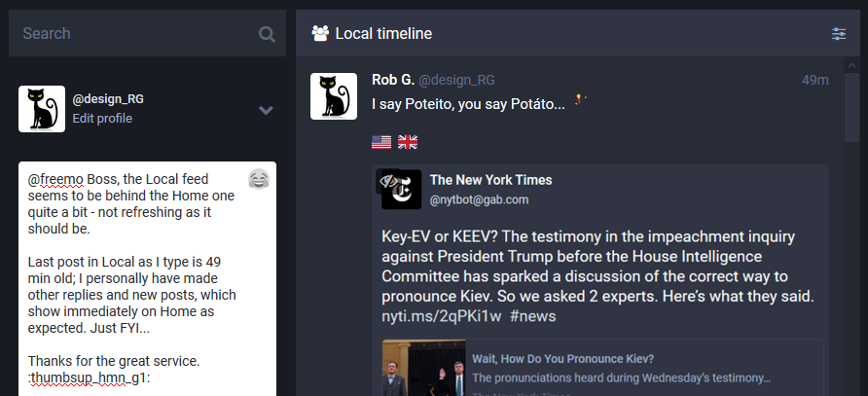Open the emoji picker in compose box
The height and width of the screenshot is (396, 868).
(x=258, y=179)
